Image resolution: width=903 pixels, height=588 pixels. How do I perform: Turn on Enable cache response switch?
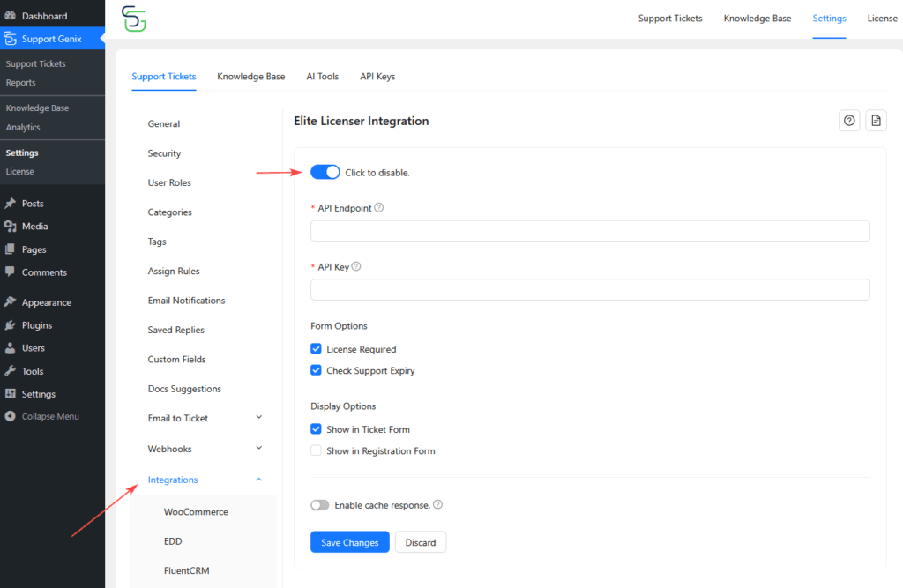pyautogui.click(x=320, y=505)
